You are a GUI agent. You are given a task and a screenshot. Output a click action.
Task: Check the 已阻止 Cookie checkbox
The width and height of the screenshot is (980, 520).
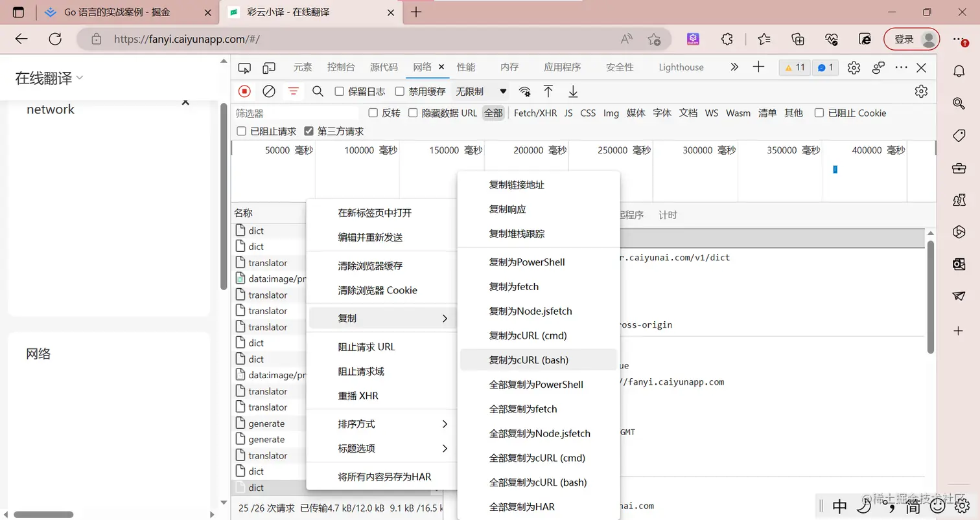pyautogui.click(x=819, y=113)
